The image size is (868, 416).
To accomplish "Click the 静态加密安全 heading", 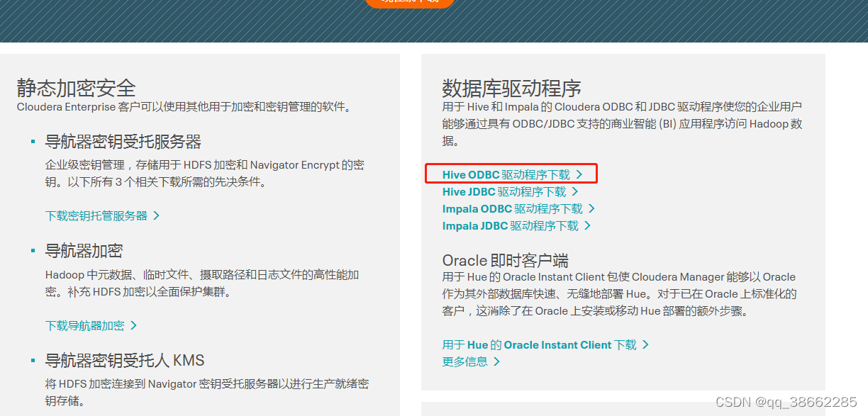I will [77, 88].
